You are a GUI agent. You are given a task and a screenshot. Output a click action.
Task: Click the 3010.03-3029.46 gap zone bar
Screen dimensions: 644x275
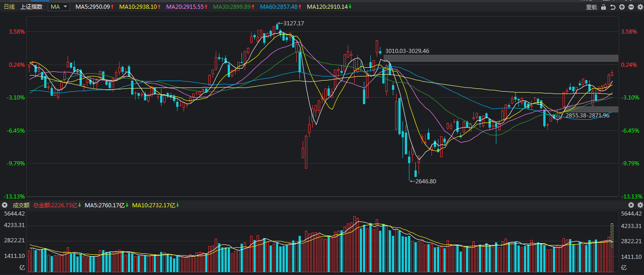click(x=500, y=58)
